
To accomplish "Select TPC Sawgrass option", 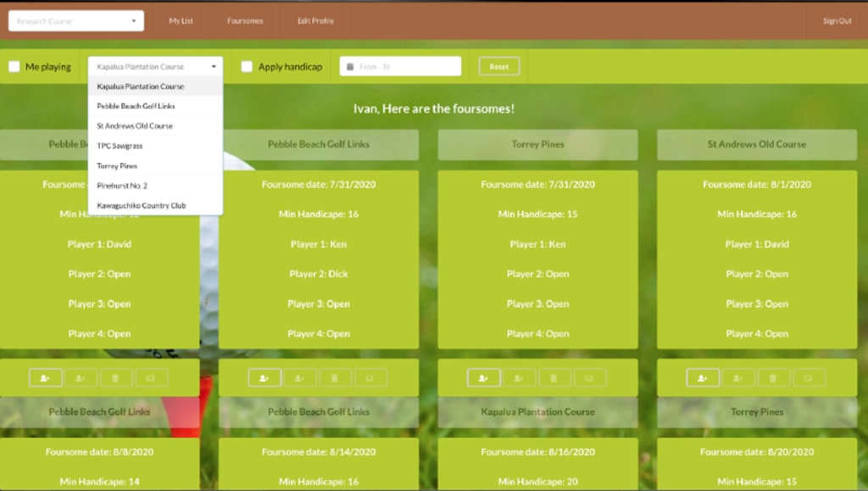I will pos(156,146).
